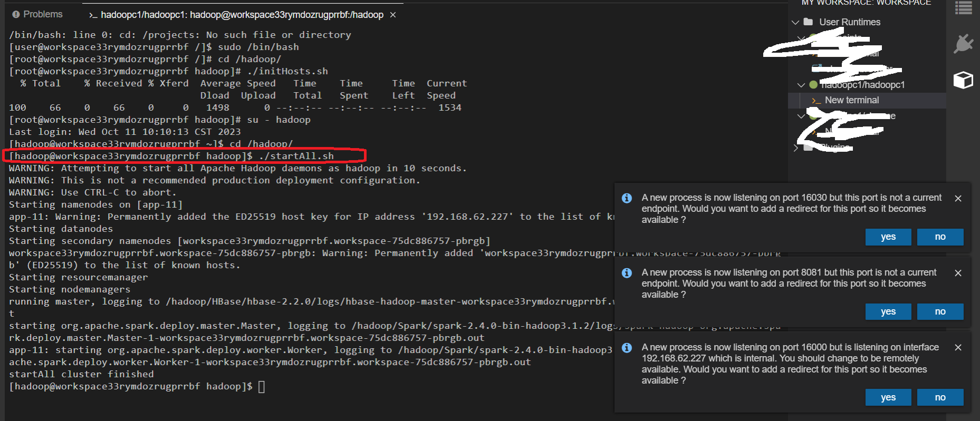Dismiss the port 16000 notification

coord(958,348)
